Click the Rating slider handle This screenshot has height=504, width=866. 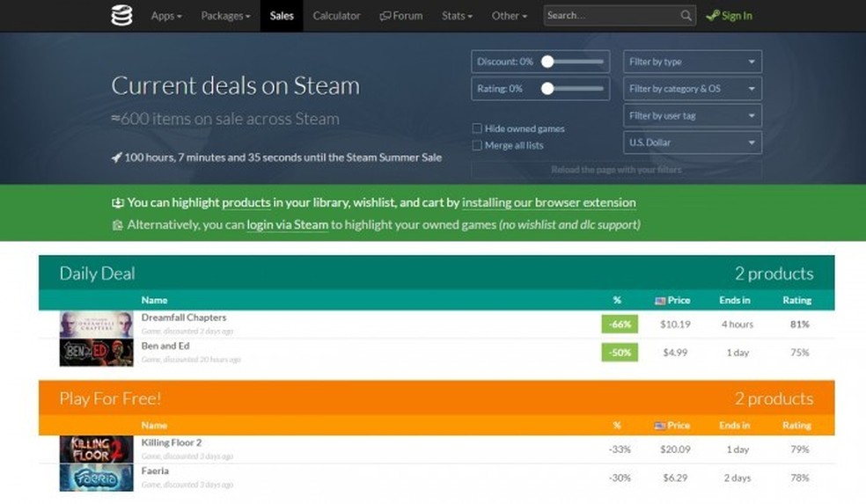point(547,88)
